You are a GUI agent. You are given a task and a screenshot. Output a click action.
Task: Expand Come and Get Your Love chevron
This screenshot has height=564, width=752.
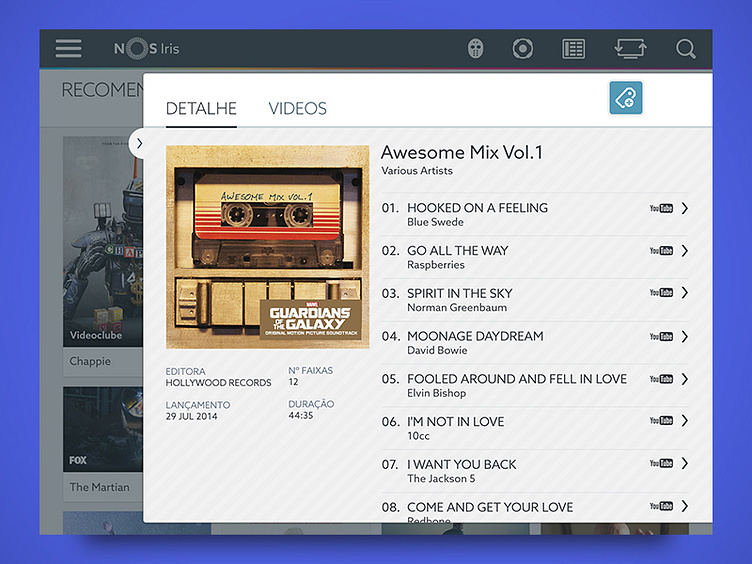tap(685, 506)
